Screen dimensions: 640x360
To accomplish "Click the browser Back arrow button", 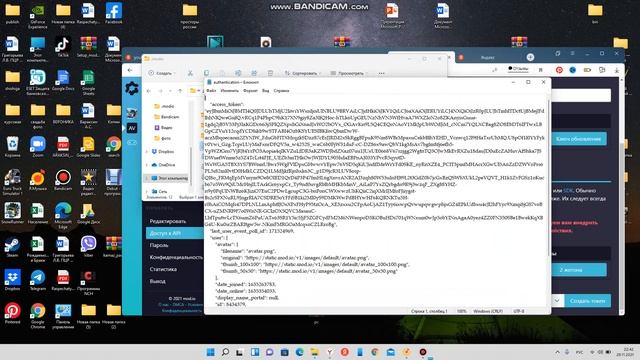I will [x=130, y=70].
